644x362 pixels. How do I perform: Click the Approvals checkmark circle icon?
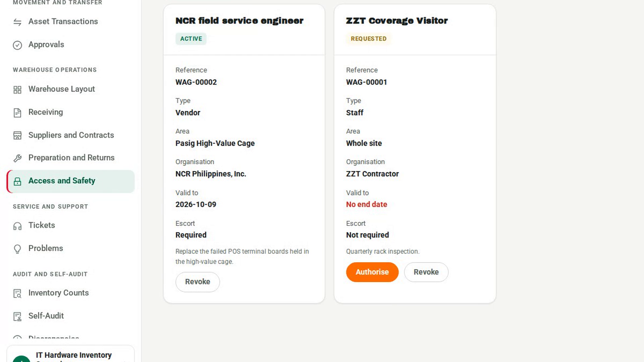point(17,45)
